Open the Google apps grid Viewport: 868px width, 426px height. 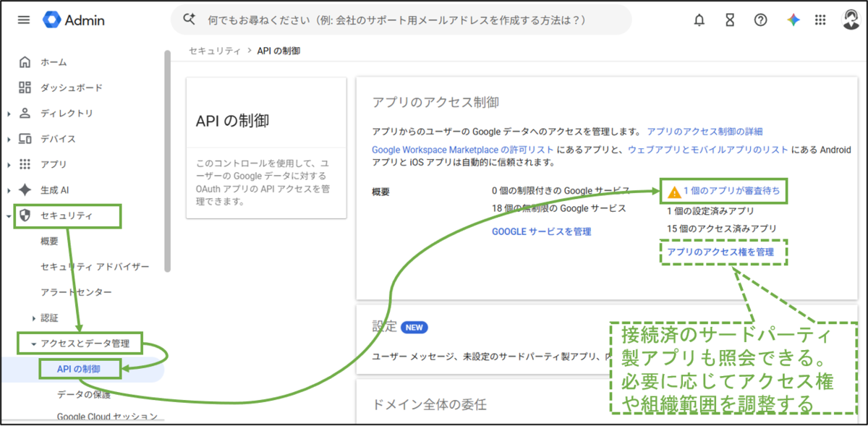coord(820,20)
